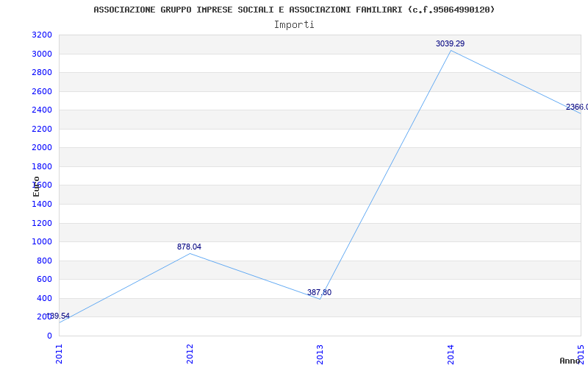Select the 878.04 data point label
The width and height of the screenshot is (588, 368).
[189, 247]
